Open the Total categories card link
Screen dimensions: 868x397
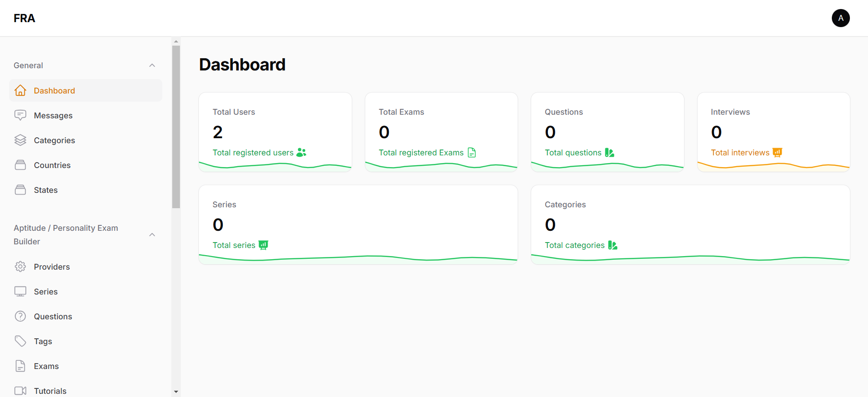(x=575, y=245)
